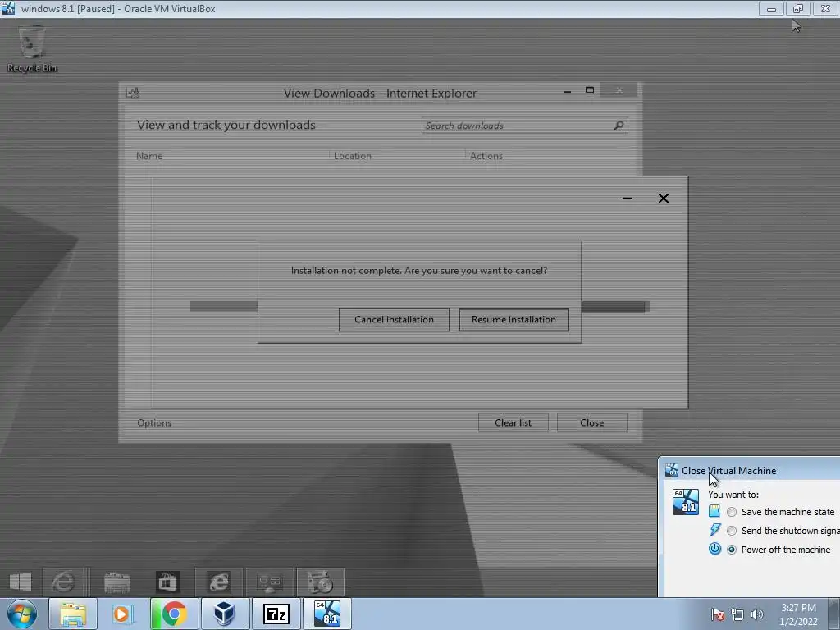Click Clear list in View Downloads
This screenshot has height=630, width=840.
514,422
